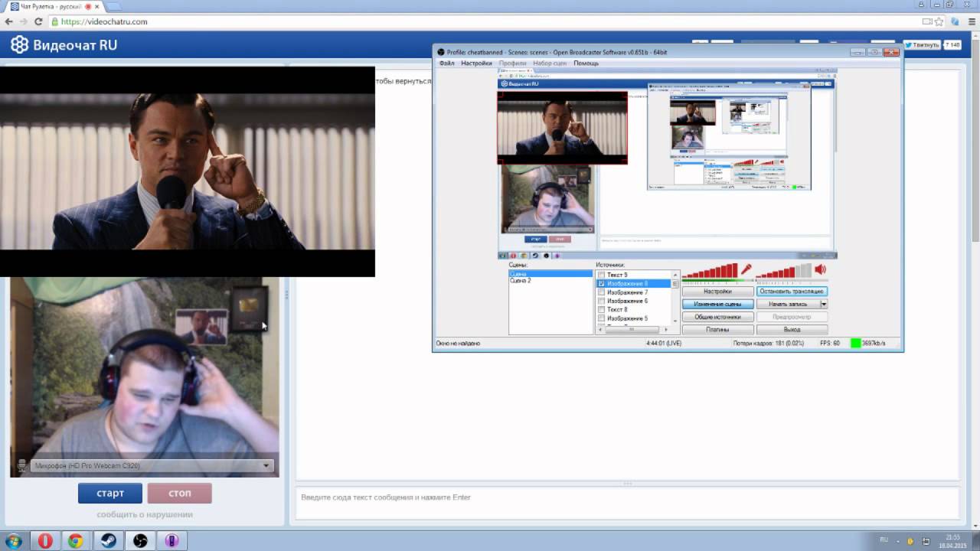Select Сцена in the scenes list
Viewport: 980px width, 551px height.
click(550, 274)
